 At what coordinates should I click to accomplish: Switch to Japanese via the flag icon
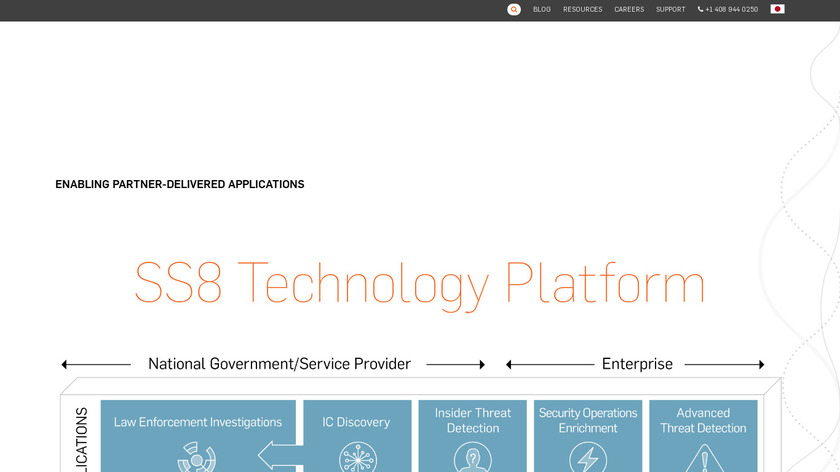tap(777, 9)
